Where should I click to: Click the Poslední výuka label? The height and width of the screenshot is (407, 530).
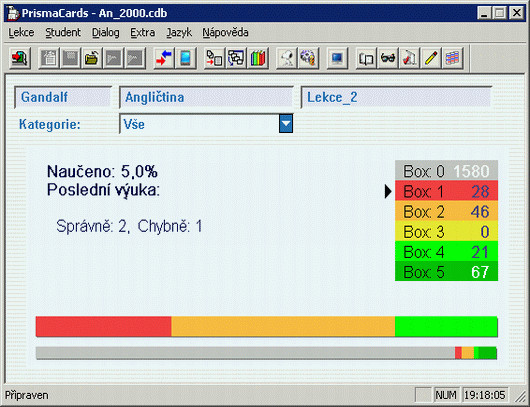pyautogui.click(x=103, y=190)
